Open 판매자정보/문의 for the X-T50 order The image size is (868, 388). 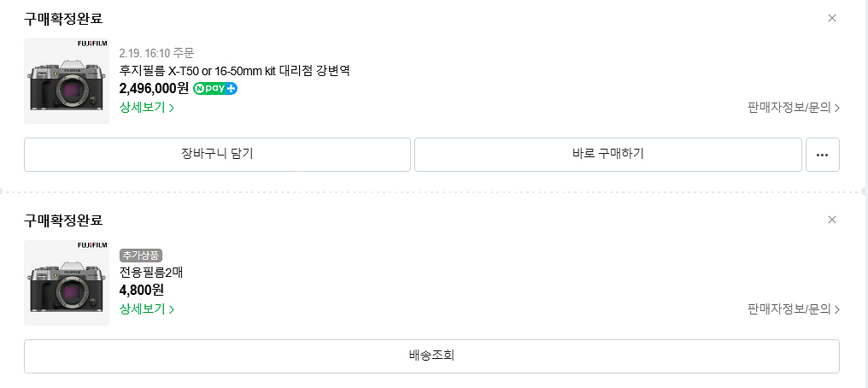coord(794,108)
